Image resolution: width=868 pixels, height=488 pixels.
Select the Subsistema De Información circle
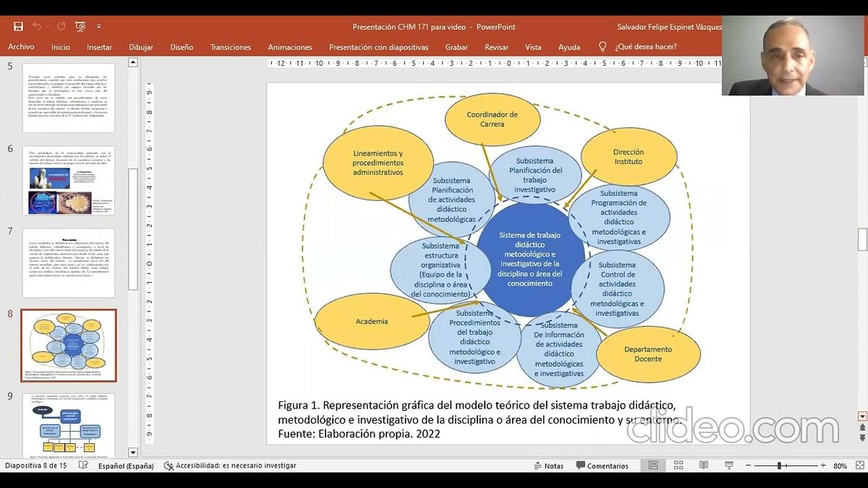point(560,350)
